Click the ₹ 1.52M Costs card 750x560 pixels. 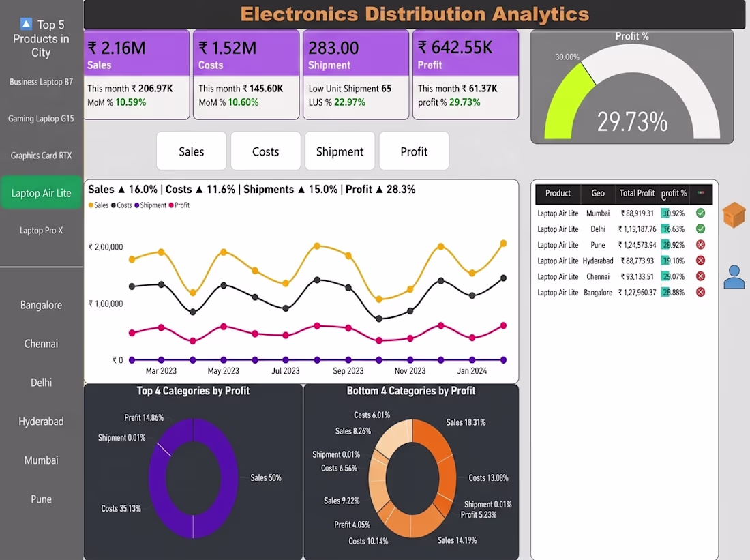(246, 74)
